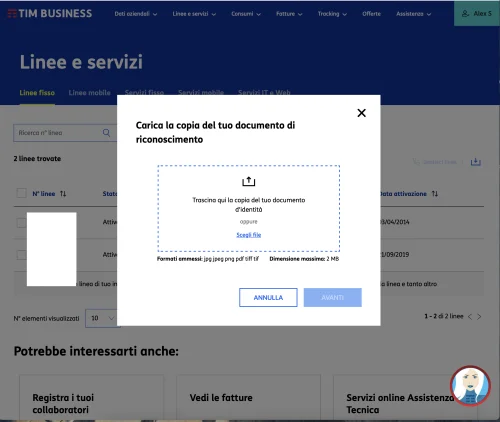
Task: Click the upload icon in the drop zone
Action: tap(248, 181)
